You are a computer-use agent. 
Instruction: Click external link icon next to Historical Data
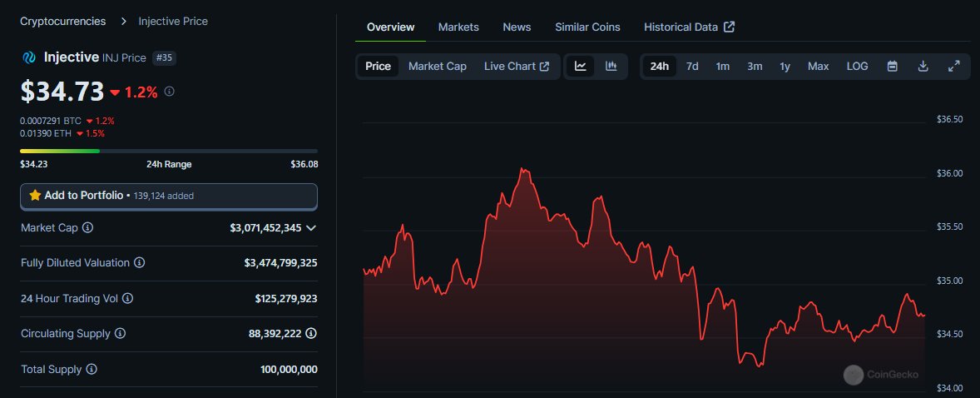click(730, 27)
